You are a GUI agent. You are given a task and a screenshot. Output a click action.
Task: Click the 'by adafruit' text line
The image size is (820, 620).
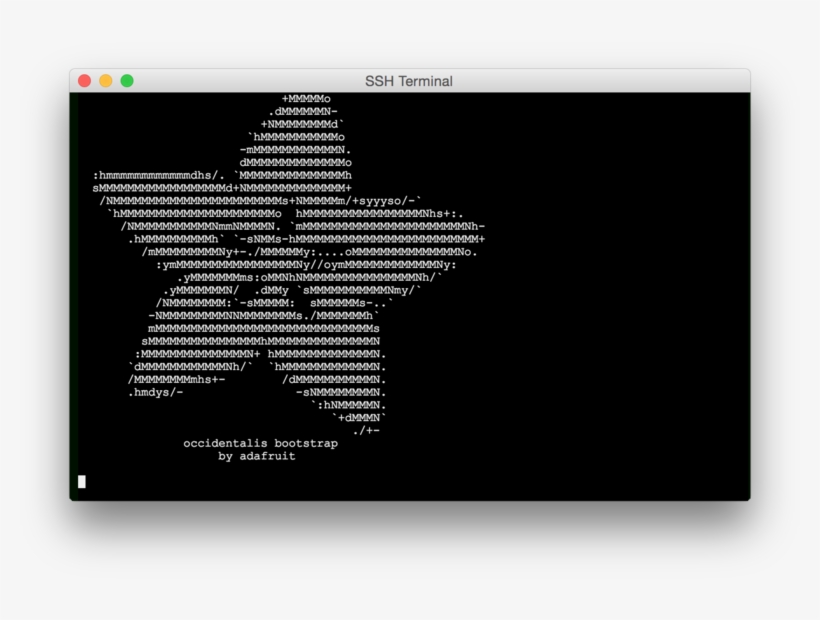point(257,456)
